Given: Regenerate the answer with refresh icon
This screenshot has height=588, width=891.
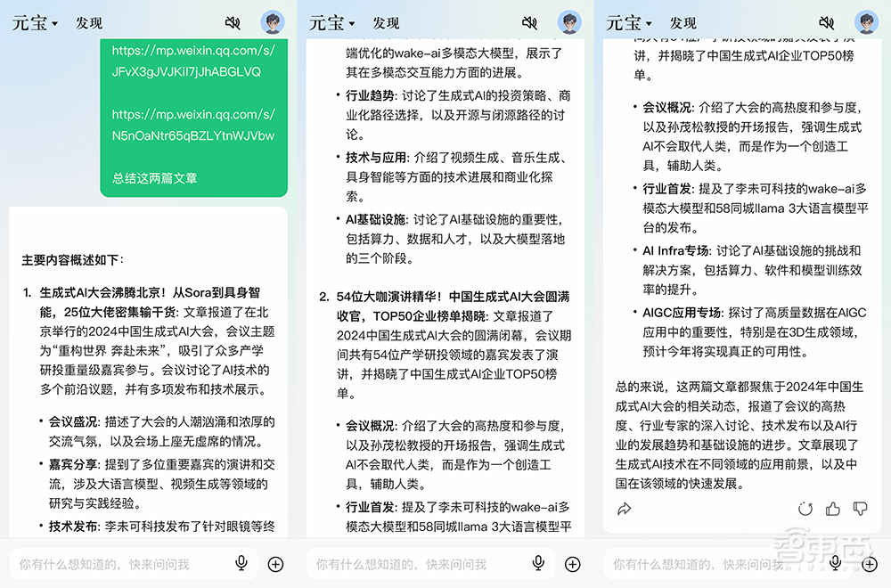Looking at the screenshot, I should (x=806, y=508).
